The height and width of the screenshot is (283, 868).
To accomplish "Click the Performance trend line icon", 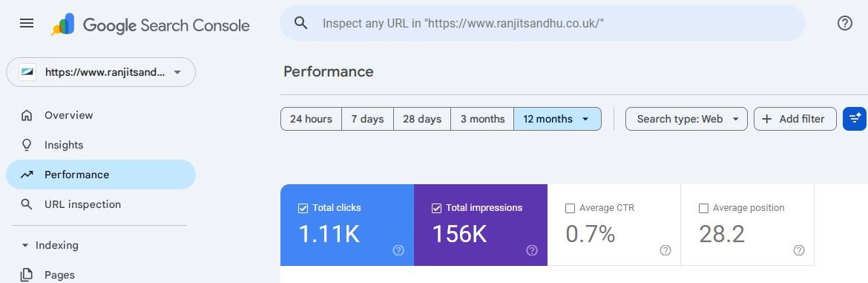I will [x=26, y=175].
